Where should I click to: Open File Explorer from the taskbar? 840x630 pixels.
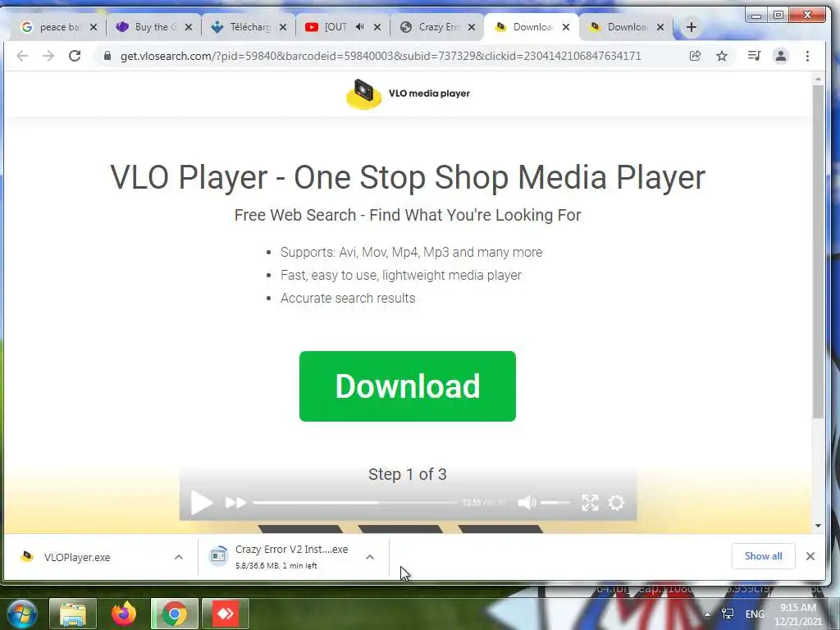(x=73, y=614)
